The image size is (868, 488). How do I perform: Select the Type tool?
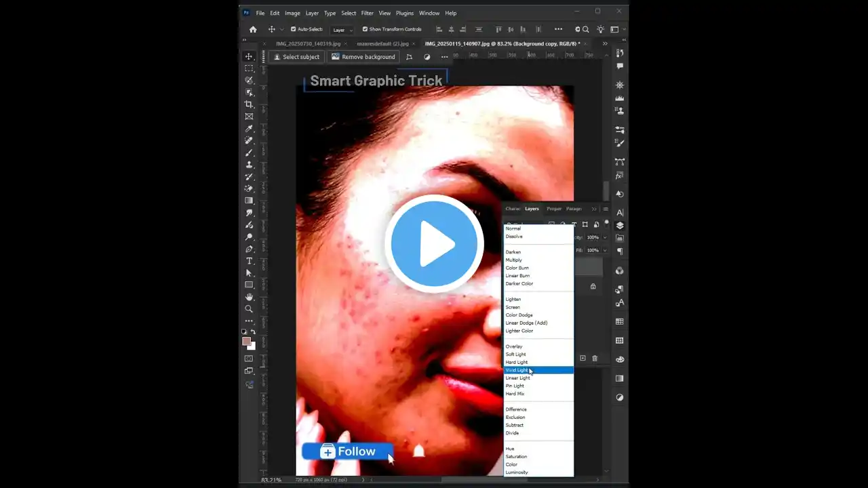coord(249,260)
